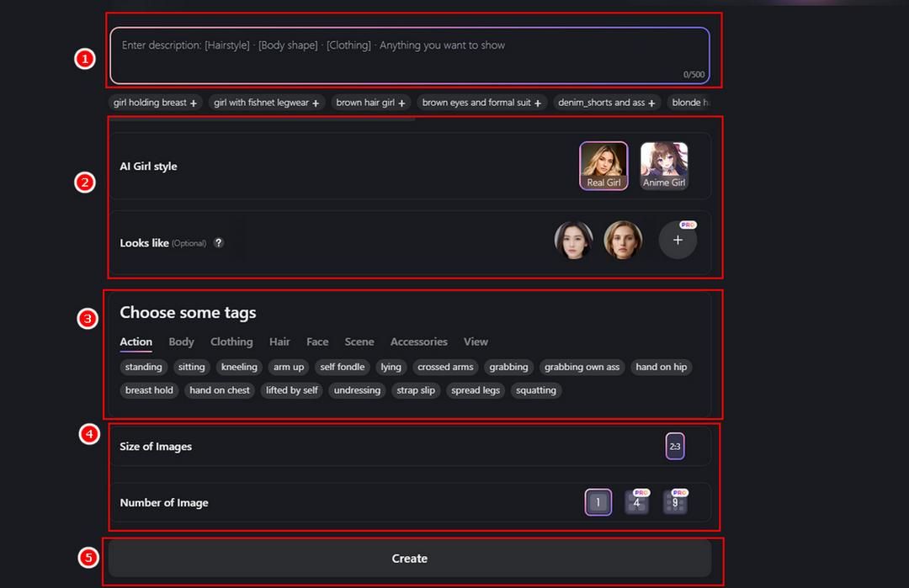The image size is (909, 588).
Task: Switch to the Clothing tag tab
Action: 231,342
